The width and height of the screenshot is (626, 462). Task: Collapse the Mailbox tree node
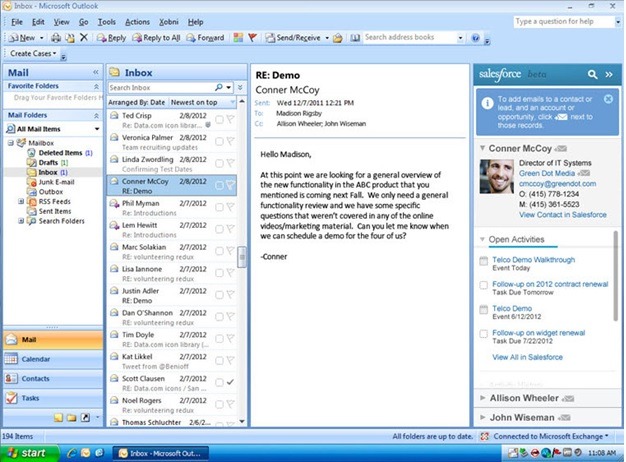coord(11,143)
